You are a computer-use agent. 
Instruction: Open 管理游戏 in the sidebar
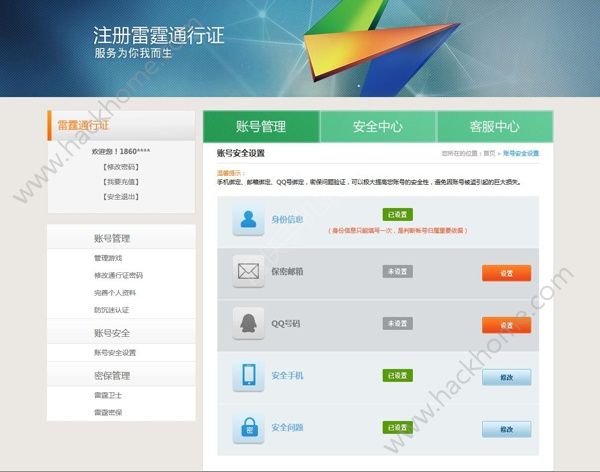108,258
